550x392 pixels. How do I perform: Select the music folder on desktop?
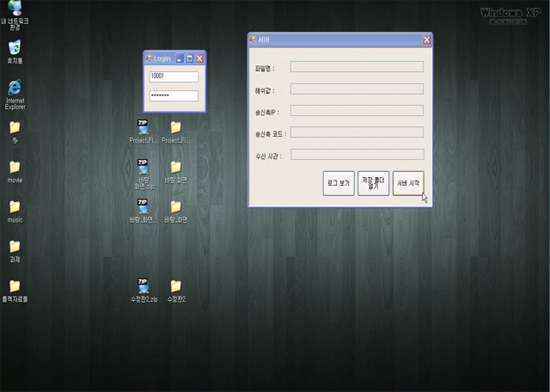click(15, 212)
